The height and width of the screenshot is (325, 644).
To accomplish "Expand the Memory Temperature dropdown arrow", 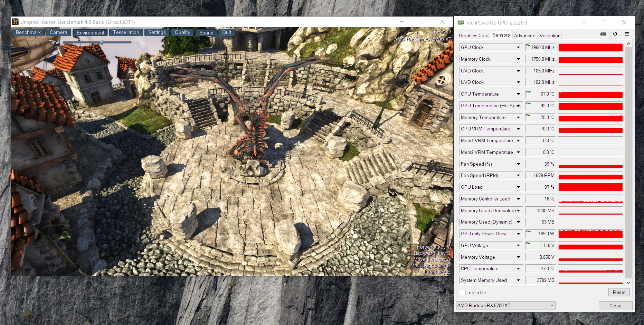I will (518, 118).
